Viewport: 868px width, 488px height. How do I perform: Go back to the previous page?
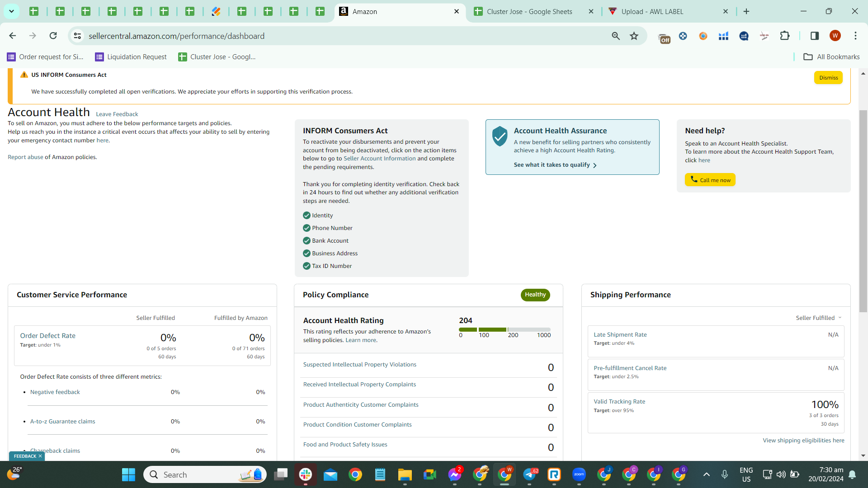13,36
